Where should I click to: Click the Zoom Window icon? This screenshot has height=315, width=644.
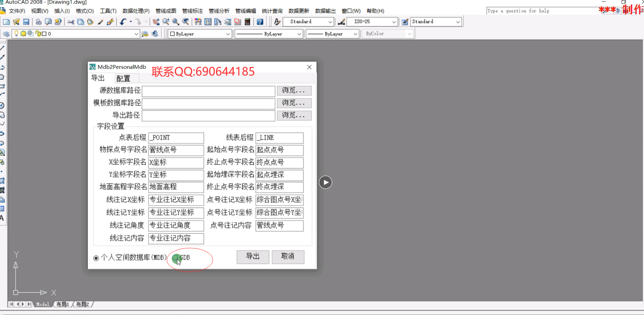[x=175, y=22]
